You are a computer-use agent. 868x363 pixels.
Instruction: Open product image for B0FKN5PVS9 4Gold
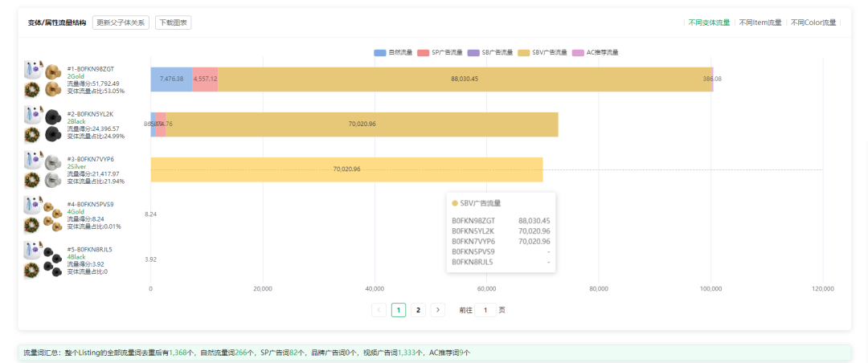tap(43, 214)
